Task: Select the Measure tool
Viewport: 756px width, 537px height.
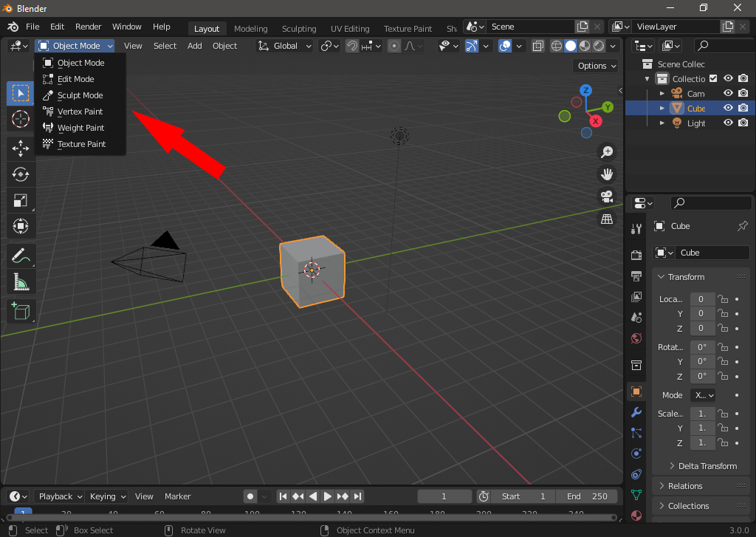Action: coord(21,282)
